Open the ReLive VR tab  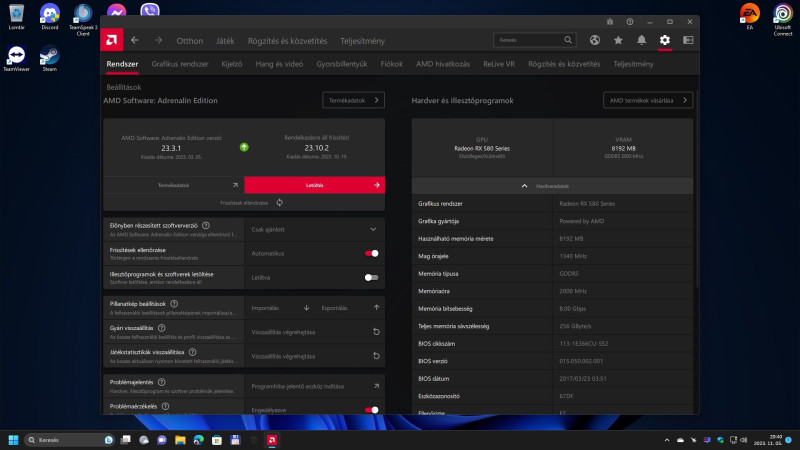tap(499, 64)
